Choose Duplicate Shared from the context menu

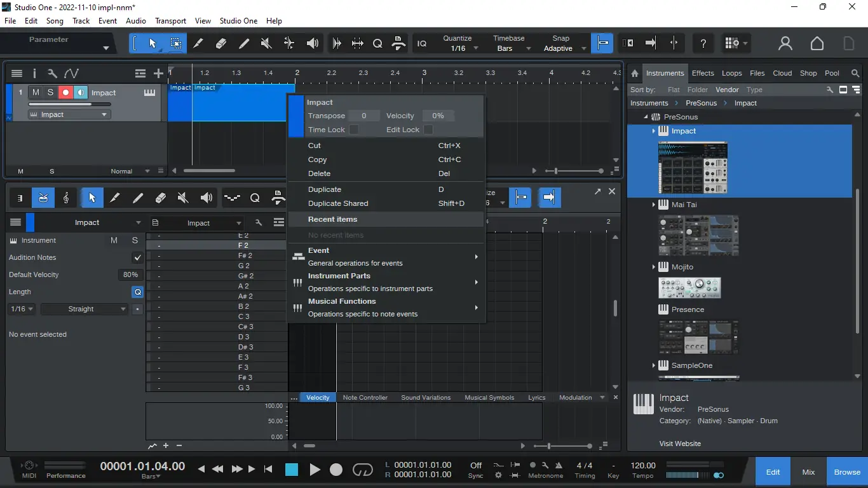click(338, 203)
